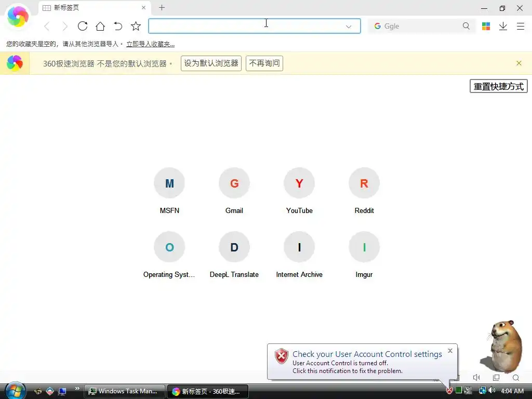Open the hamburger main menu
532x399 pixels.
pyautogui.click(x=521, y=26)
